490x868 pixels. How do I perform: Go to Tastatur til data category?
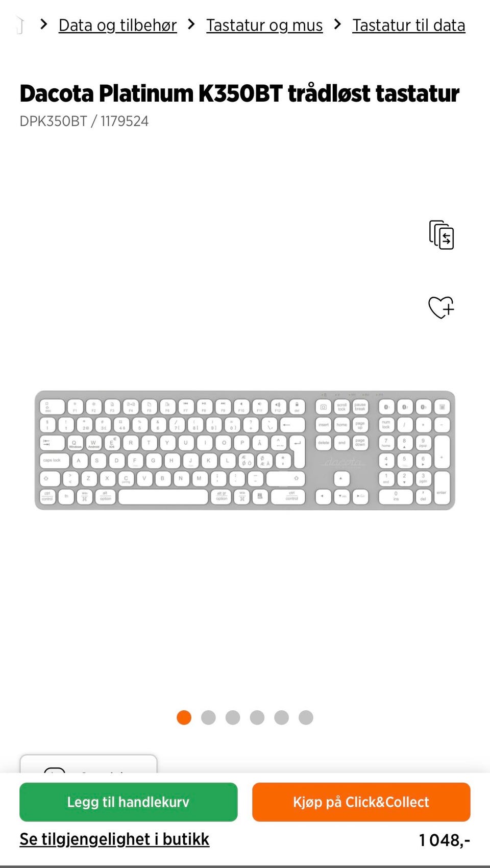pyautogui.click(x=408, y=25)
